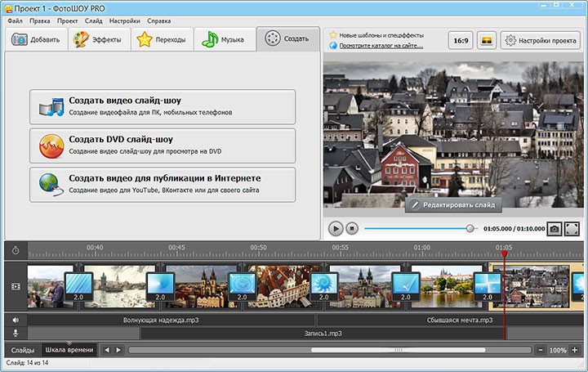Switch to Слайды view at the bottom
Viewport: 588px width, 372px height.
(22, 350)
